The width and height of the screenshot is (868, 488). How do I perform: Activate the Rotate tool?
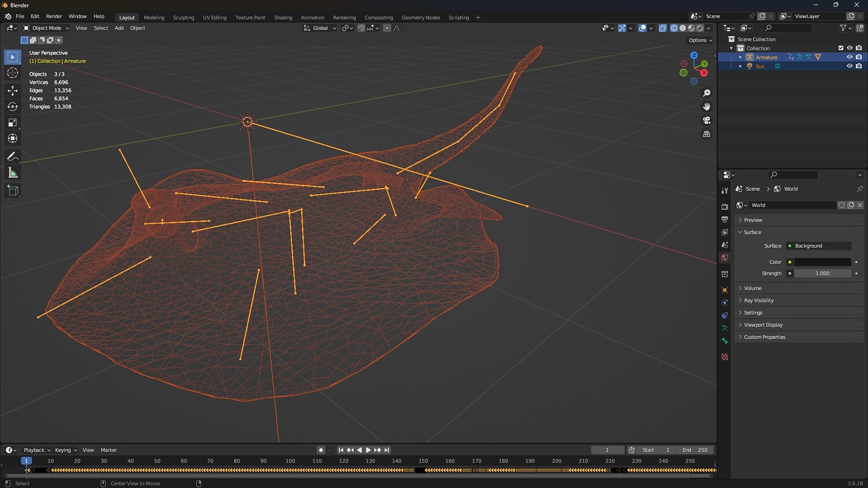pyautogui.click(x=12, y=106)
